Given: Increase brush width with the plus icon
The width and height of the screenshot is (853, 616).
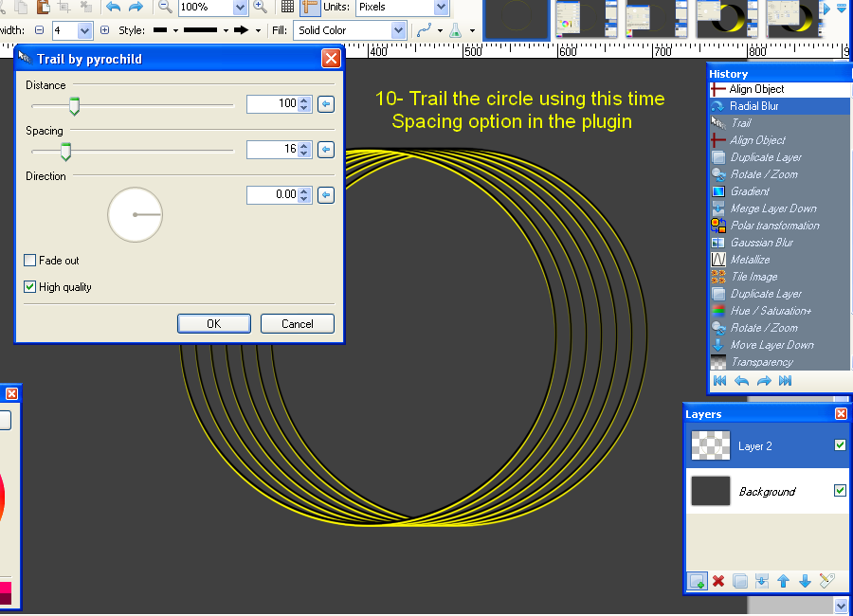Looking at the screenshot, I should point(104,30).
